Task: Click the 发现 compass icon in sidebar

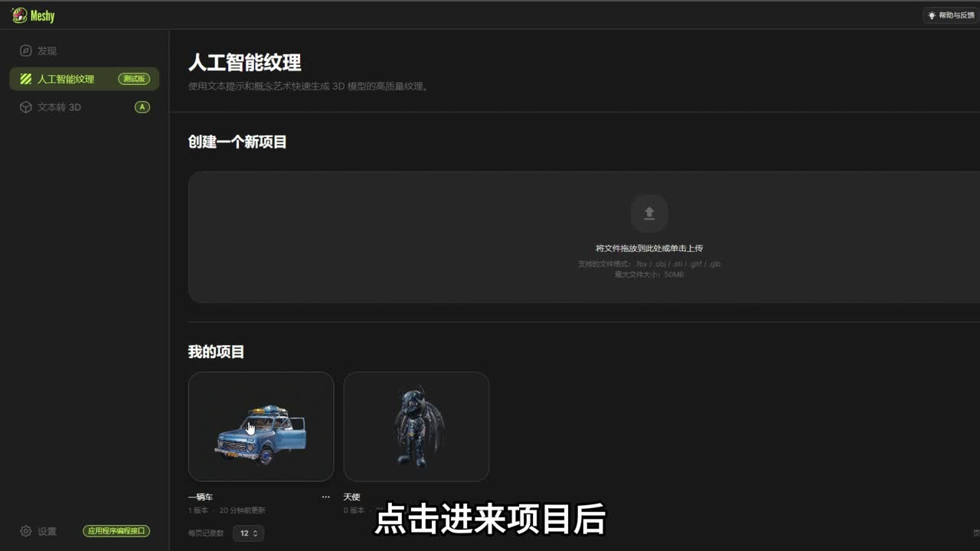Action: coord(26,51)
